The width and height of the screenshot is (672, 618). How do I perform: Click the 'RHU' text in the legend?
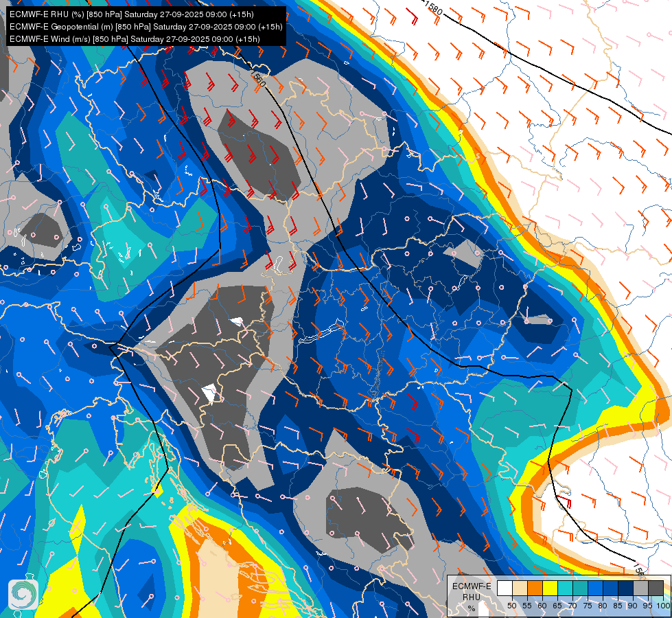tap(472, 597)
